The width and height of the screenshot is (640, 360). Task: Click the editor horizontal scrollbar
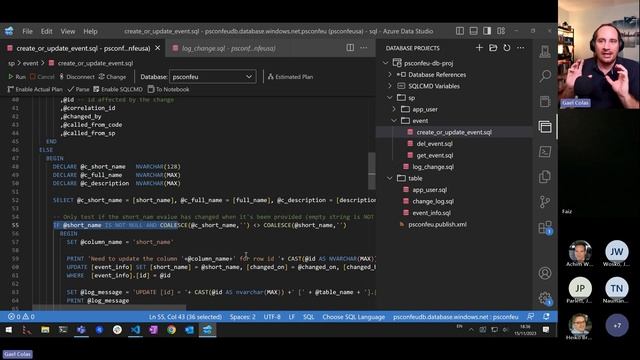click(109, 307)
